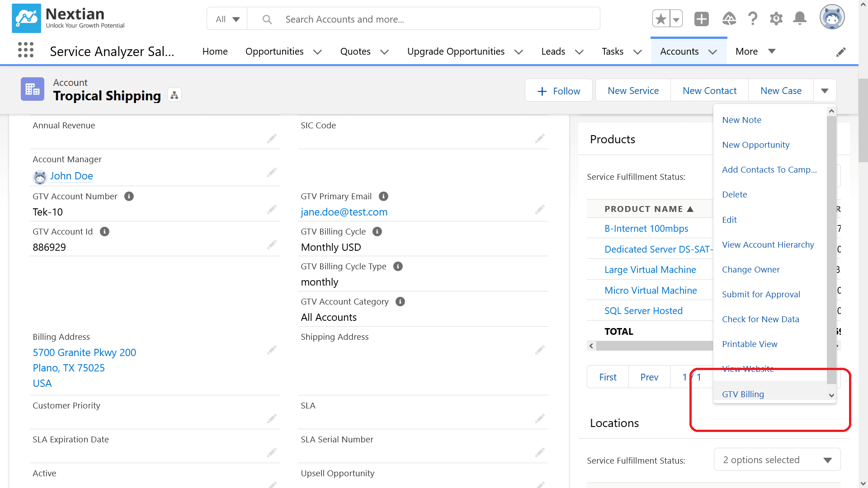This screenshot has height=488, width=868.
Task: Edit the SLA Expiration Date pencil
Action: point(272,452)
